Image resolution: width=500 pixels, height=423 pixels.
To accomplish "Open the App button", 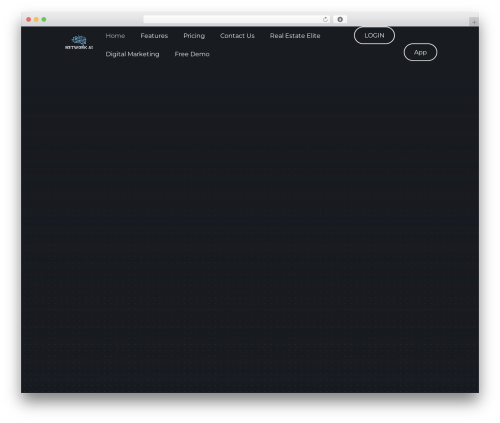I will coord(420,52).
